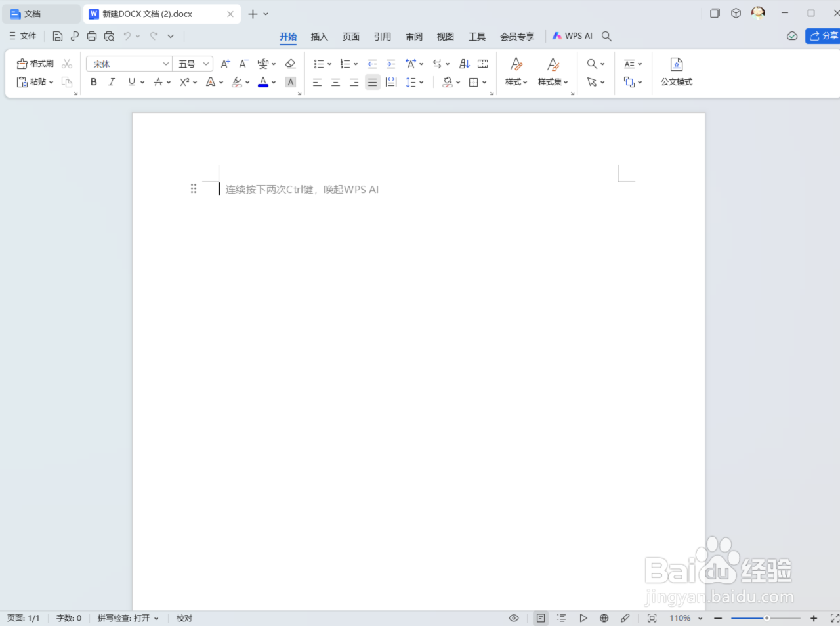This screenshot has width=840, height=626.
Task: Toggle Bold formatting
Action: [94, 82]
